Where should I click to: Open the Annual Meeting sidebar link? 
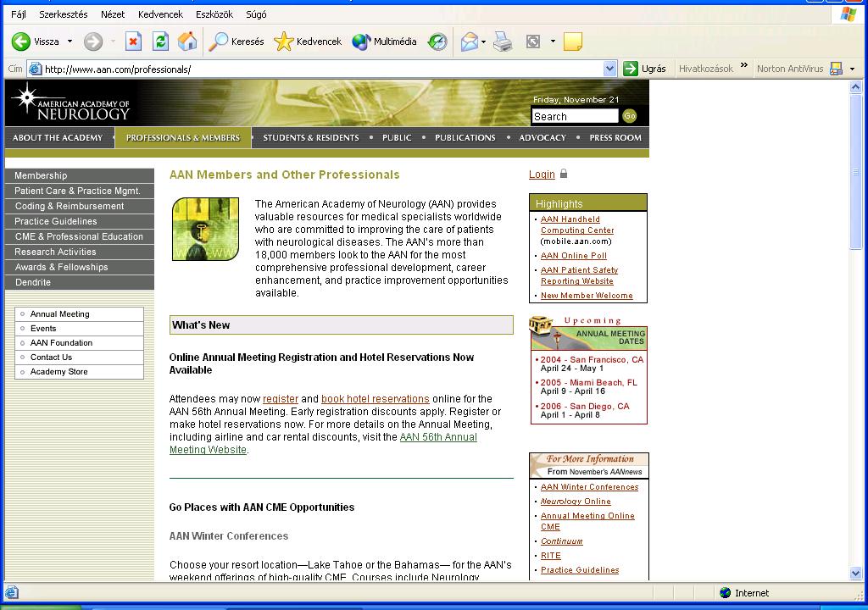(x=79, y=313)
